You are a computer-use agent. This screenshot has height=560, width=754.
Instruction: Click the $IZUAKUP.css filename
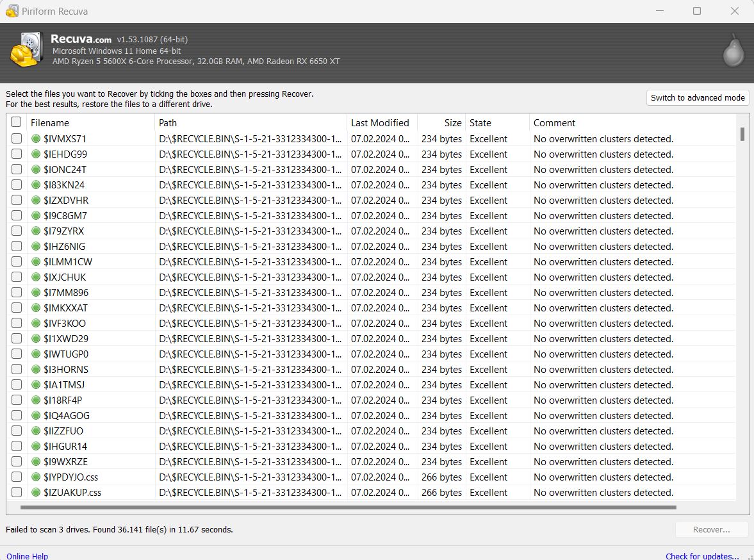click(x=72, y=492)
